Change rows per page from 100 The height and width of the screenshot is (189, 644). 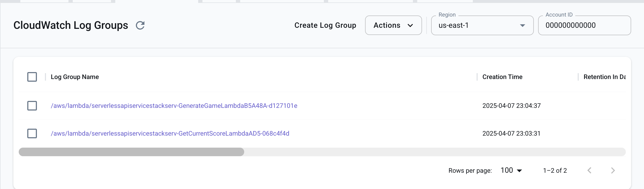pos(511,170)
